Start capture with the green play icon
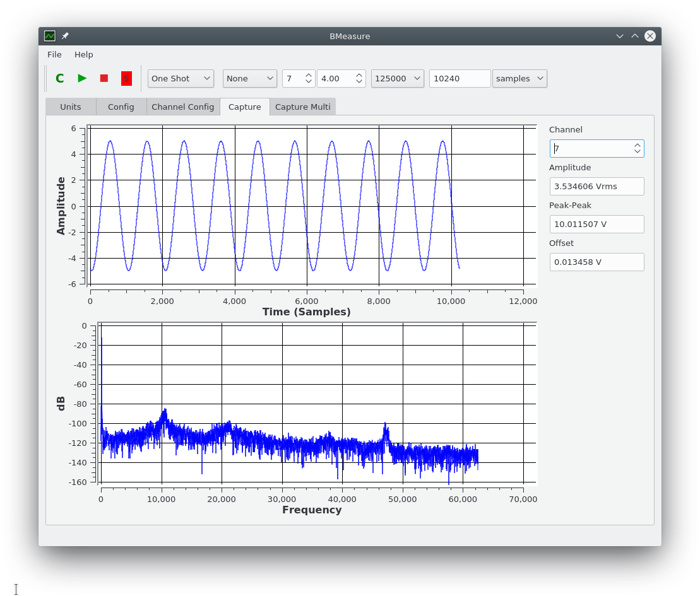This screenshot has width=700, height=596. click(x=81, y=78)
